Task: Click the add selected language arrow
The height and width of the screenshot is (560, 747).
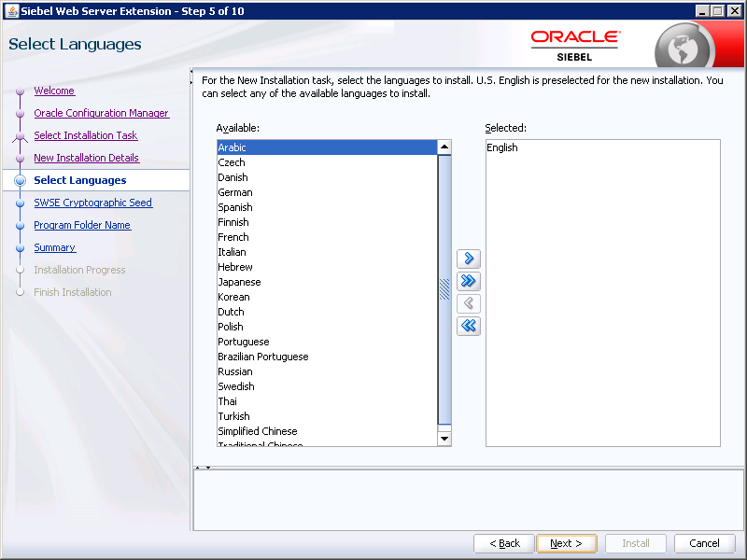Action: (x=469, y=259)
